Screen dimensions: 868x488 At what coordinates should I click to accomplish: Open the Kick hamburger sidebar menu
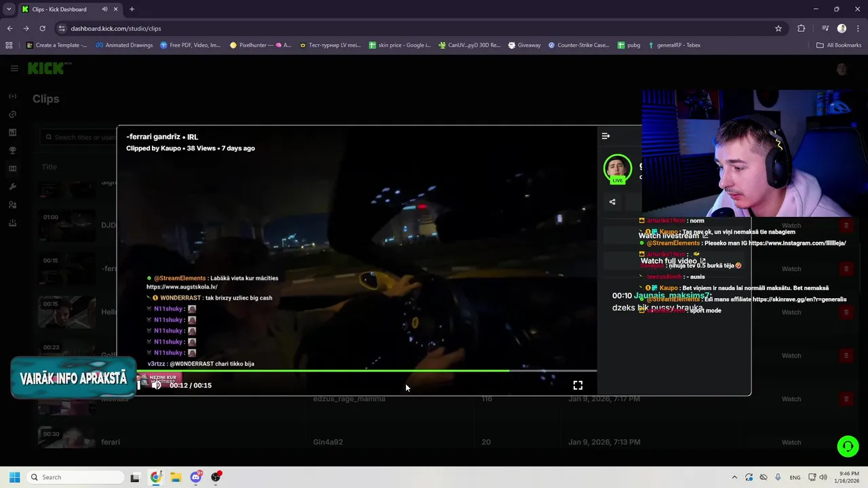[x=14, y=68]
